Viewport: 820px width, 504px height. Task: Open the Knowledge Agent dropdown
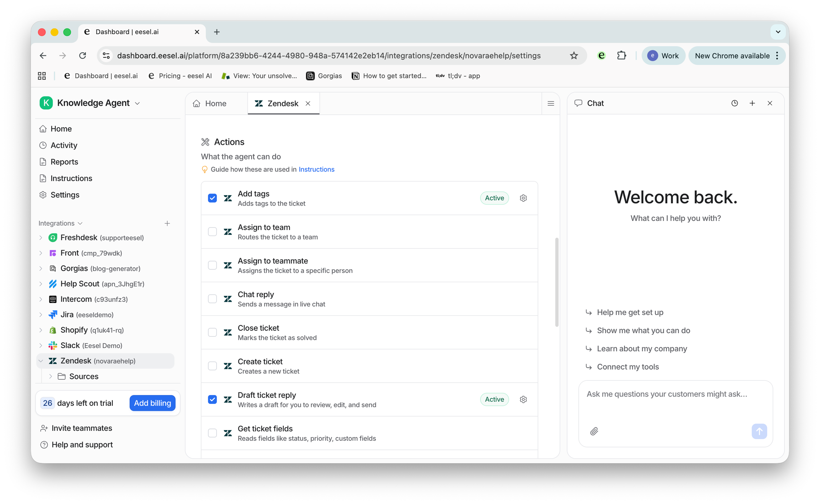[x=137, y=104]
